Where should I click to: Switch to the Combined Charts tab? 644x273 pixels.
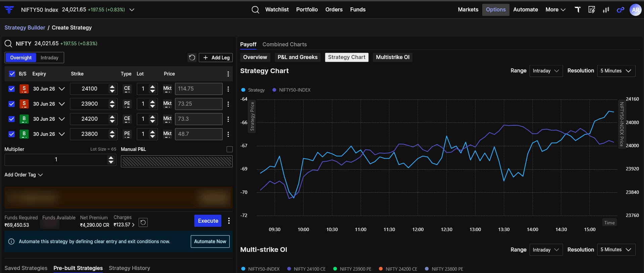[x=285, y=44]
